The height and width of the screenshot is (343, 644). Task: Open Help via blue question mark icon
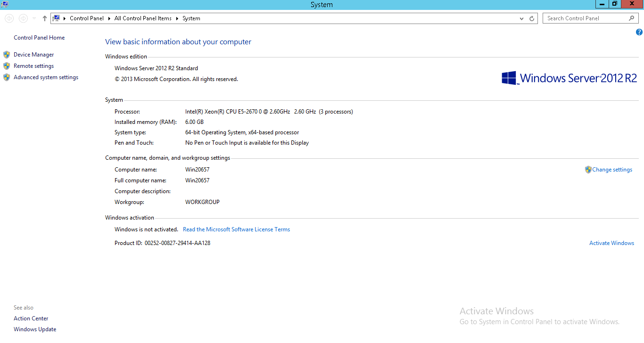(639, 33)
